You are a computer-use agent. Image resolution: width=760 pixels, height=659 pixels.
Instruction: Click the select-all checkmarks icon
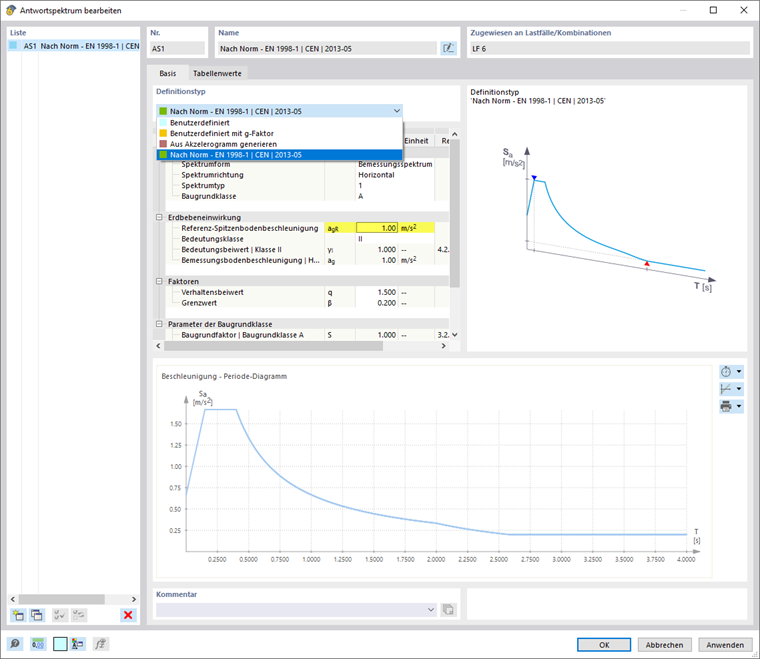tap(60, 615)
